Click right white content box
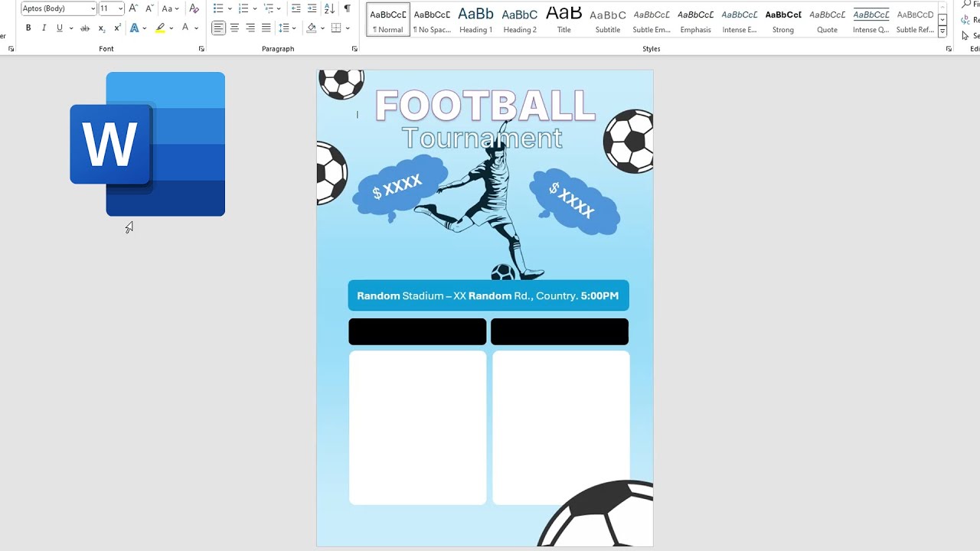Screen dimensions: 980x551 click(561, 427)
